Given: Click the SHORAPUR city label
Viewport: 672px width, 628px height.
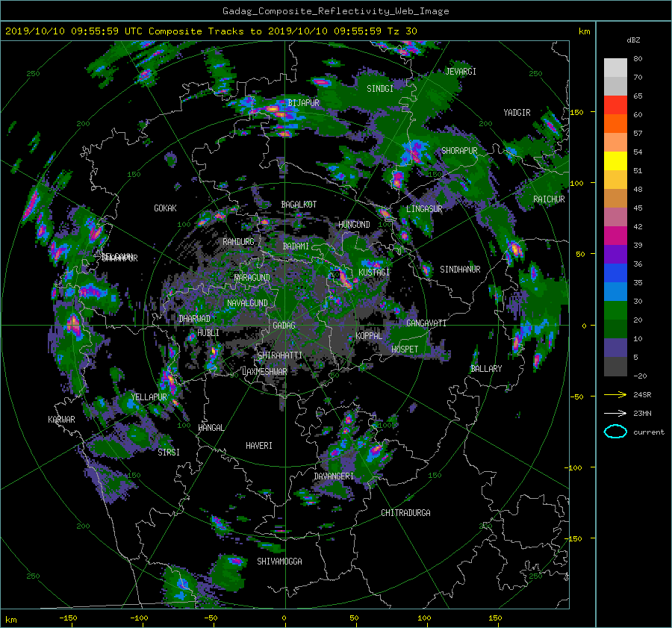Looking at the screenshot, I should pos(459,151).
